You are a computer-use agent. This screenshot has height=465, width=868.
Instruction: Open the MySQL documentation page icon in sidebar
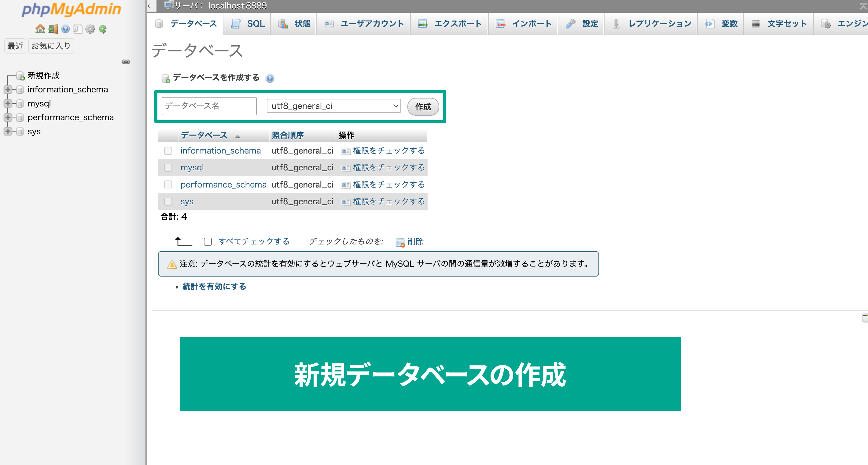[78, 29]
